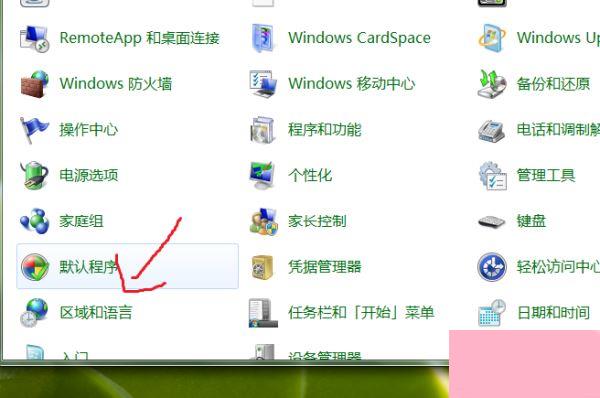Open 日期和时间 link
This screenshot has height=398, width=600.
click(553, 313)
